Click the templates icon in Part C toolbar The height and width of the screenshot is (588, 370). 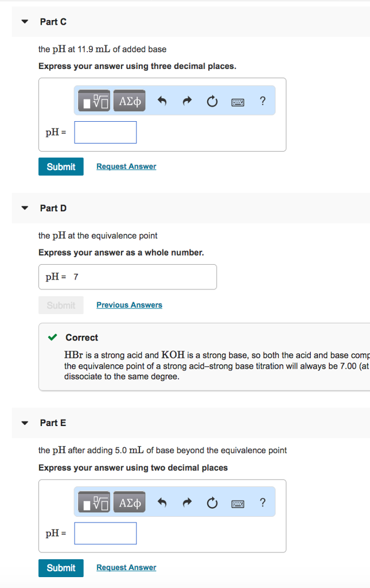[95, 102]
